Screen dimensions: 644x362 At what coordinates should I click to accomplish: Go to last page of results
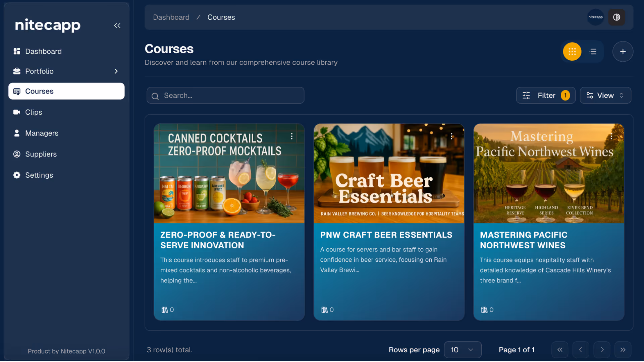(x=623, y=350)
